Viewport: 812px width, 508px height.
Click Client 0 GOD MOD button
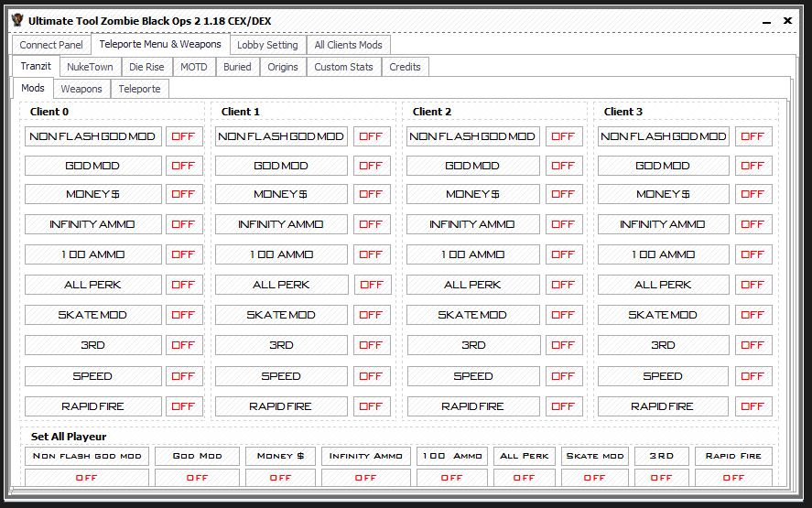(x=92, y=166)
